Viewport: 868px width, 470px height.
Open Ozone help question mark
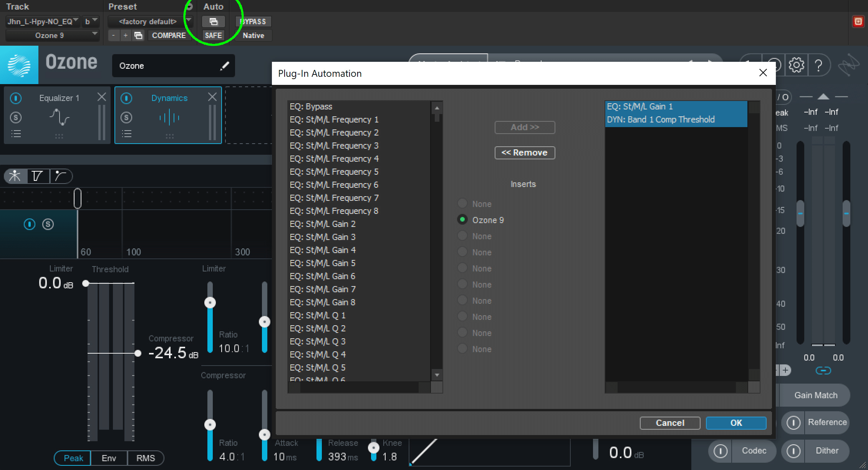(818, 66)
